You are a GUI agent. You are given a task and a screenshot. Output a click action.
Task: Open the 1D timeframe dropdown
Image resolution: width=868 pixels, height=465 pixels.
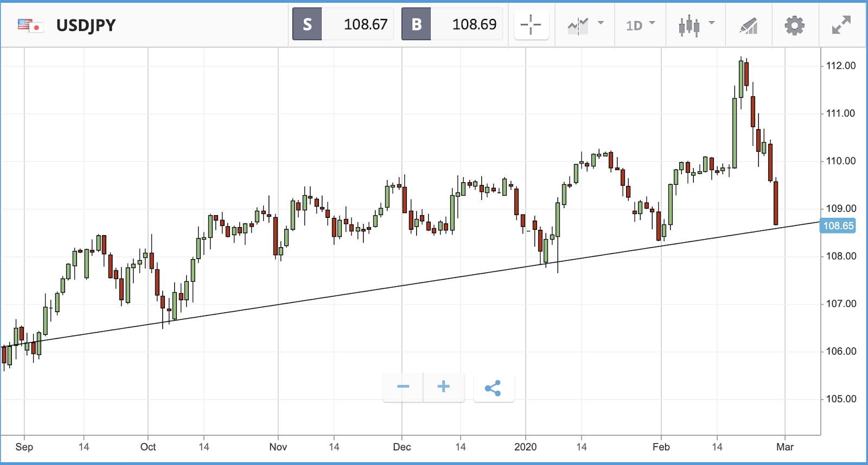click(640, 25)
